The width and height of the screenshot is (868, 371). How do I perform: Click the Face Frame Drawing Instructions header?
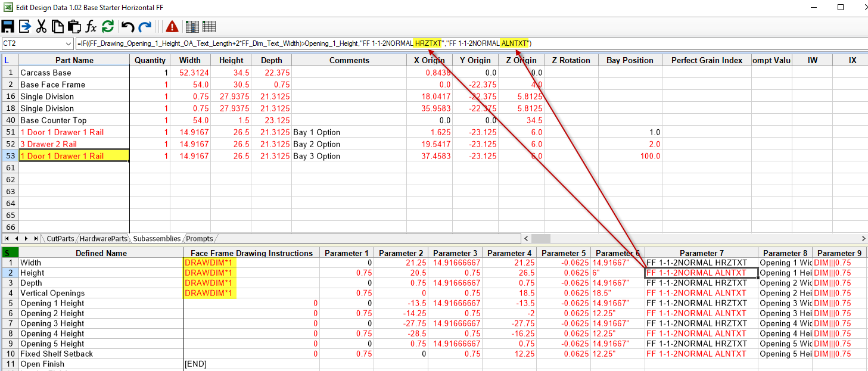coord(251,253)
